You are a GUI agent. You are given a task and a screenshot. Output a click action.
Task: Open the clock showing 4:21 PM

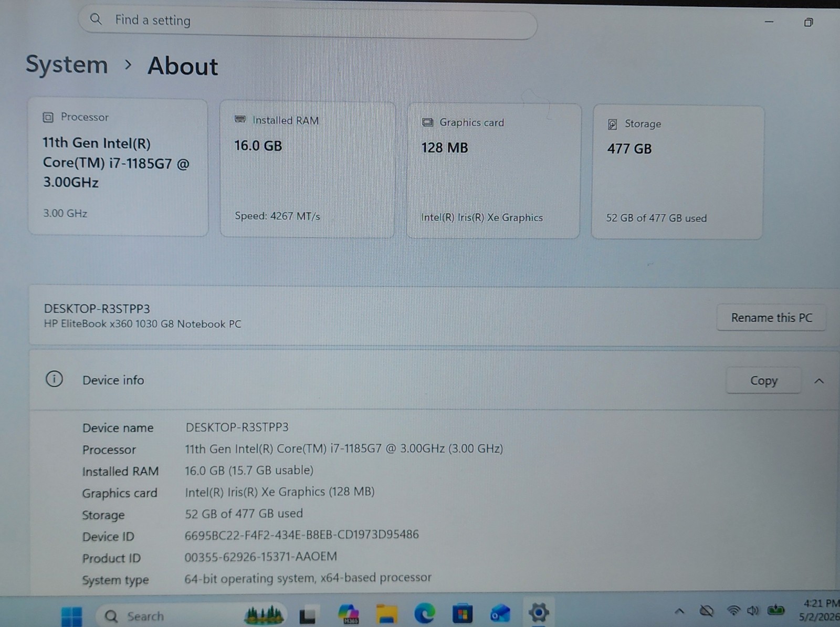pos(820,610)
